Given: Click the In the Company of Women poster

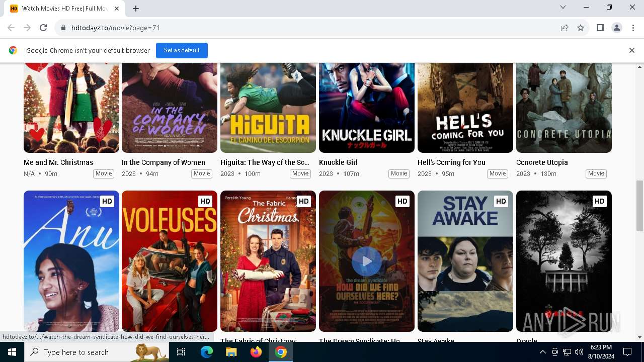Looking at the screenshot, I should tap(170, 108).
